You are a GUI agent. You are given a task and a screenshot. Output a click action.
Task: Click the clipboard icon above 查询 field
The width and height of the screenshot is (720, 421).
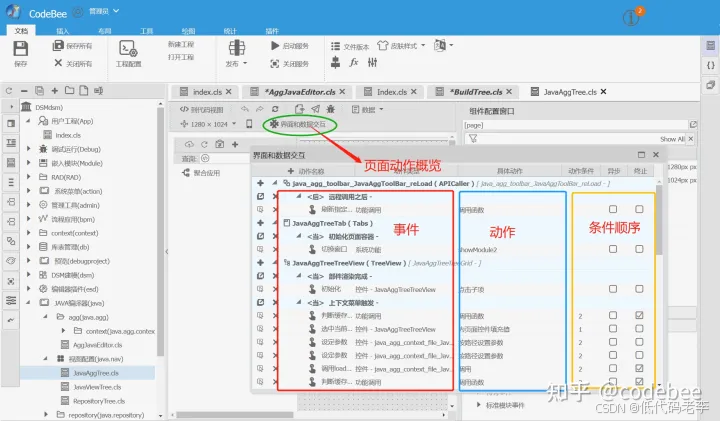[x=220, y=144]
